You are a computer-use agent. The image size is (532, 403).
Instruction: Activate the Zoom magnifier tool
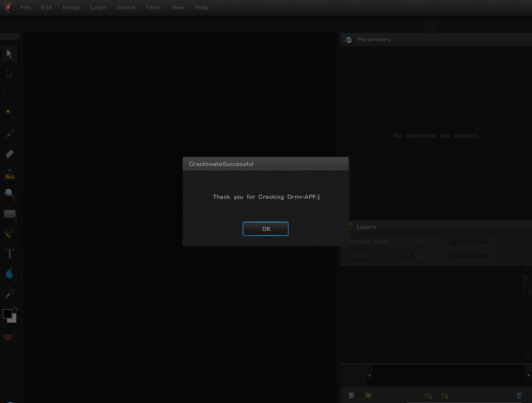click(10, 194)
